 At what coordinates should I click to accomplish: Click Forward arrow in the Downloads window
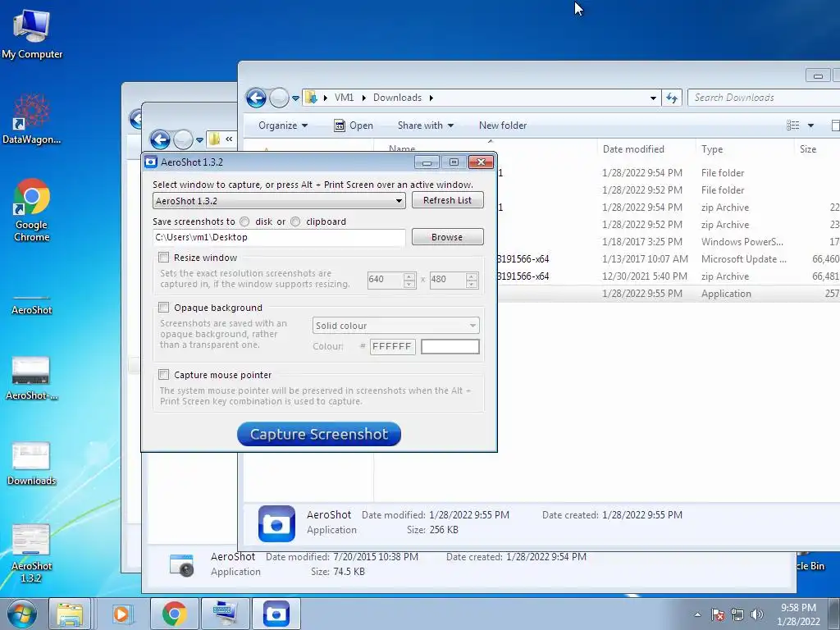click(x=279, y=98)
